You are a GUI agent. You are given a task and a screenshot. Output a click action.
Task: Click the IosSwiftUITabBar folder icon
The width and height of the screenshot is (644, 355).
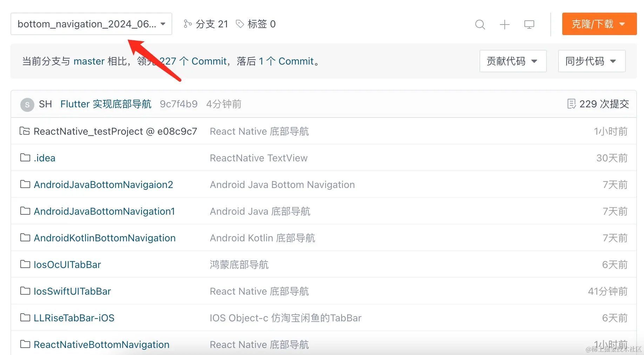coord(25,291)
